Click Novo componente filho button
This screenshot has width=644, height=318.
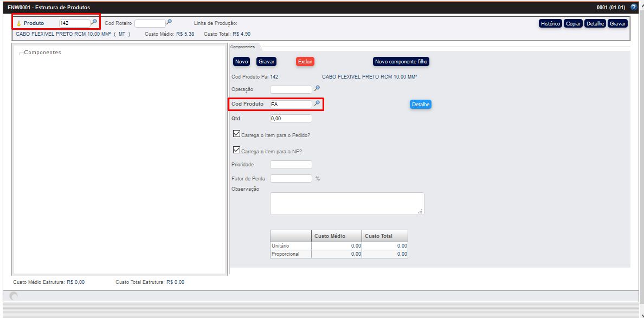[x=401, y=62]
